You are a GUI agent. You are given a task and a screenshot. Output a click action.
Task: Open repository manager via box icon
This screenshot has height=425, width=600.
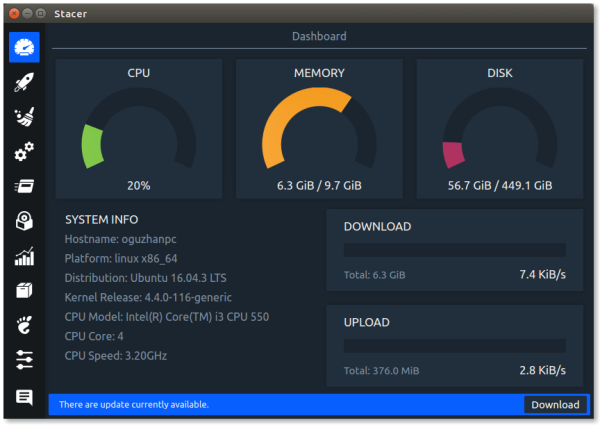tap(24, 291)
